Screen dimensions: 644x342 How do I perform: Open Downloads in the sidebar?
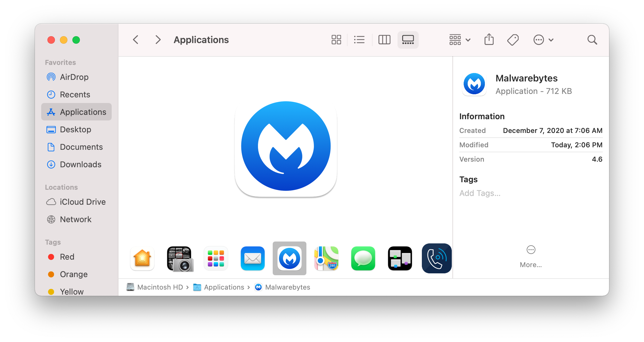80,164
